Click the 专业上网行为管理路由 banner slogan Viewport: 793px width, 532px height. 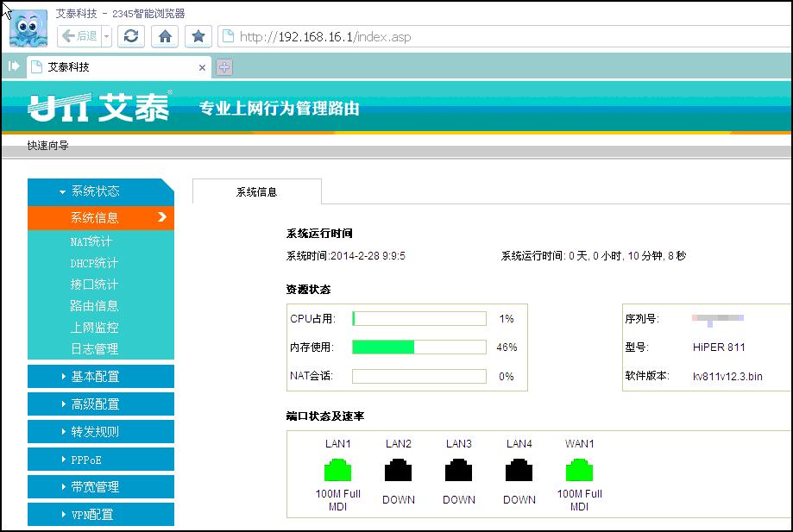pos(280,108)
